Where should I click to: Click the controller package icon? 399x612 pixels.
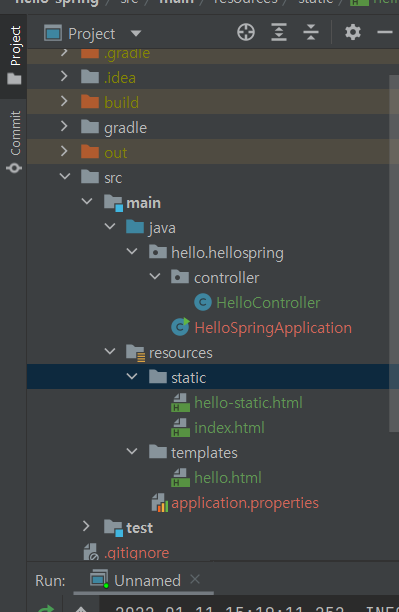click(x=180, y=277)
